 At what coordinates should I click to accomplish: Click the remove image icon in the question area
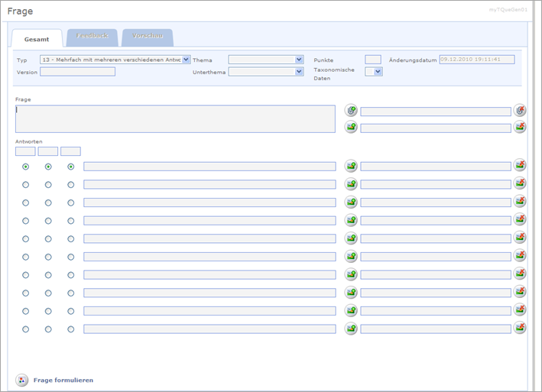click(x=520, y=127)
